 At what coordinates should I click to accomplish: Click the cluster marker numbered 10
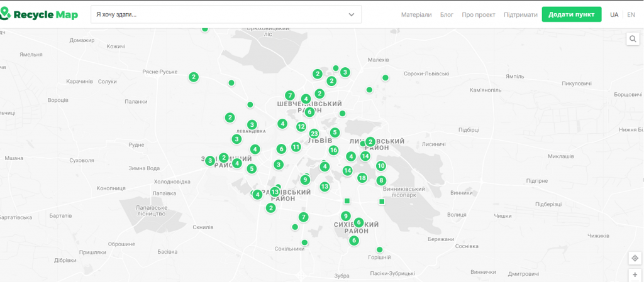tap(380, 166)
